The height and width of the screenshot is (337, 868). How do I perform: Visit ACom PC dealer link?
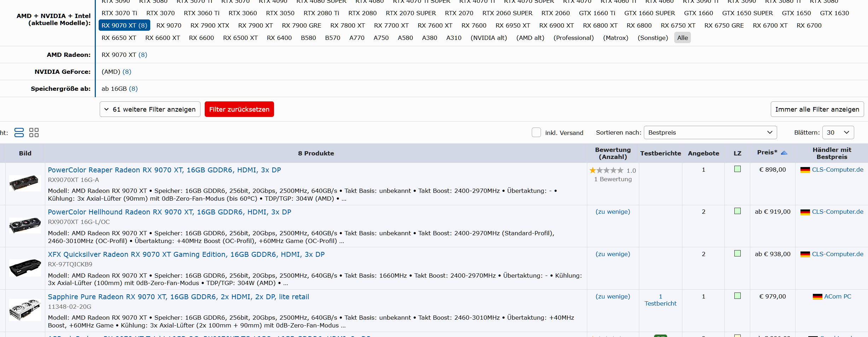pos(838,296)
